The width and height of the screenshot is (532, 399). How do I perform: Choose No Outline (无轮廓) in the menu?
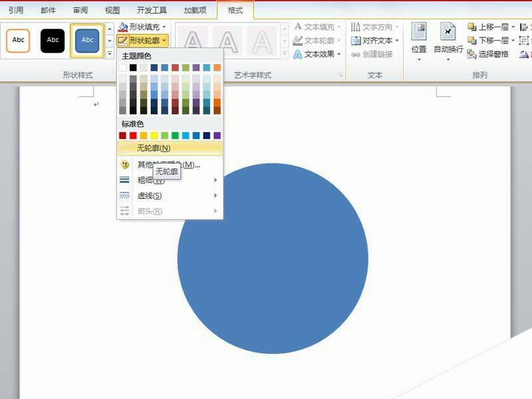pyautogui.click(x=170, y=148)
